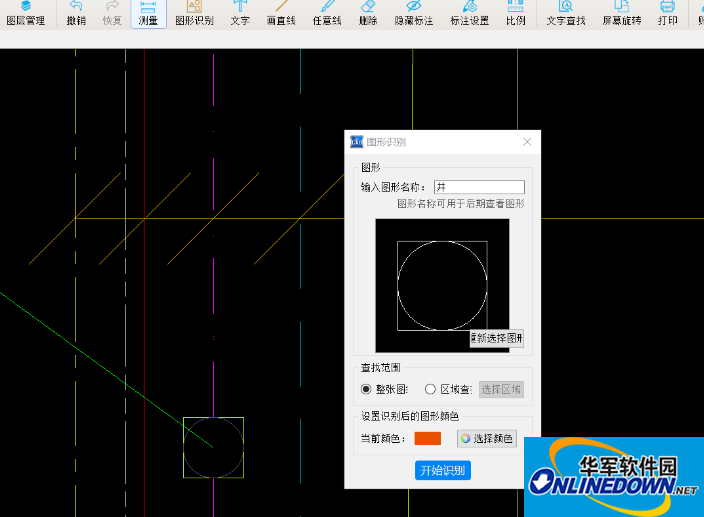Select the 区域查 region search radio
This screenshot has width=704, height=517.
(431, 389)
